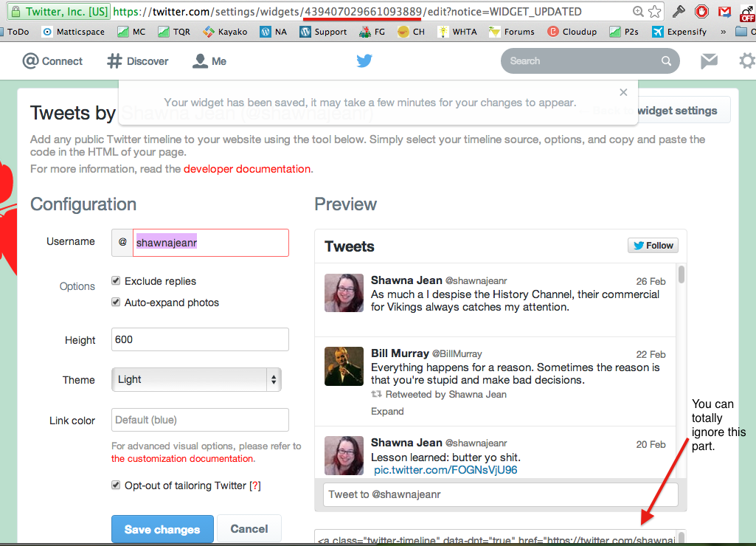Click the Link color input field
The height and width of the screenshot is (546, 756).
coord(200,421)
